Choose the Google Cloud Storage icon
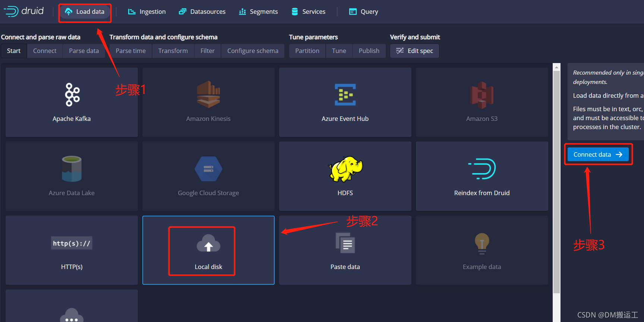The height and width of the screenshot is (322, 644). point(208,169)
